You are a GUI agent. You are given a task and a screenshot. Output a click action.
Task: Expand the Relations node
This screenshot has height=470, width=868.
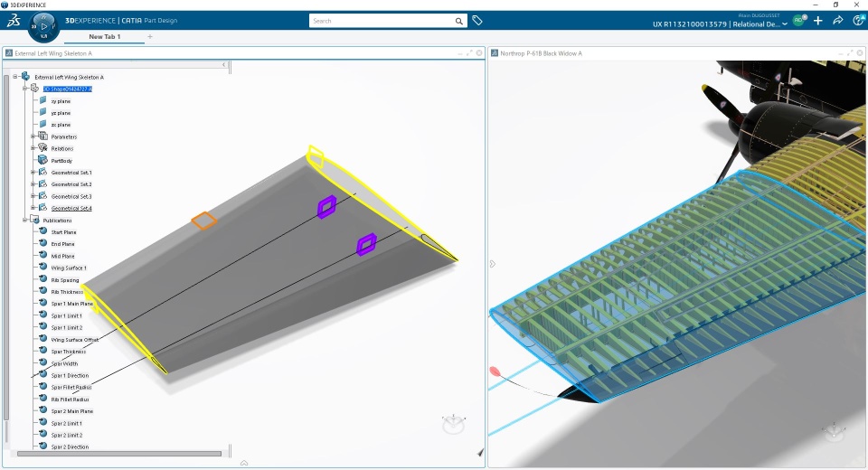33,148
